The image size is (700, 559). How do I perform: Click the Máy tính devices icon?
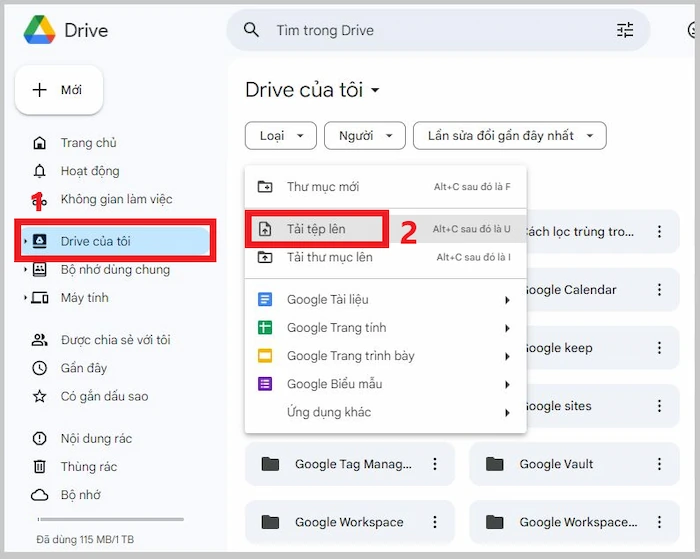click(x=40, y=298)
